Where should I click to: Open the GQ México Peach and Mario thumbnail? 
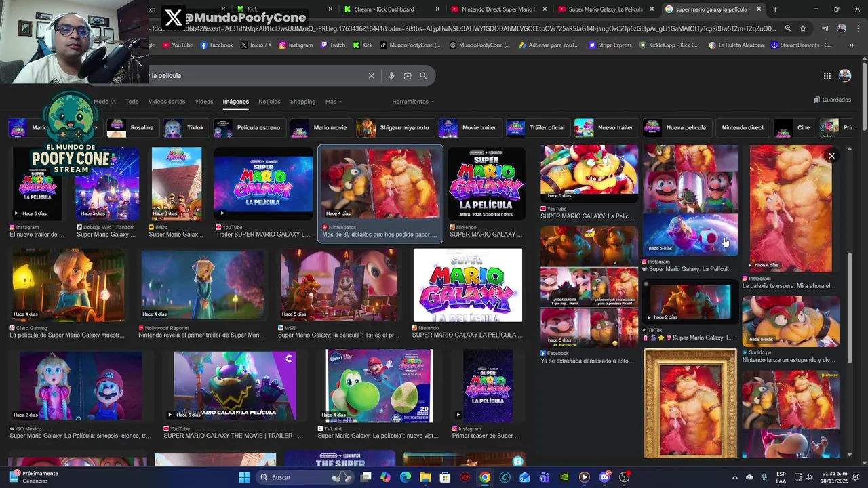click(x=81, y=386)
